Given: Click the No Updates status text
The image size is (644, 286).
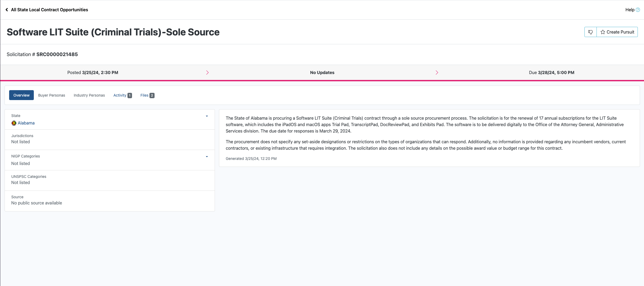Looking at the screenshot, I should tap(322, 72).
